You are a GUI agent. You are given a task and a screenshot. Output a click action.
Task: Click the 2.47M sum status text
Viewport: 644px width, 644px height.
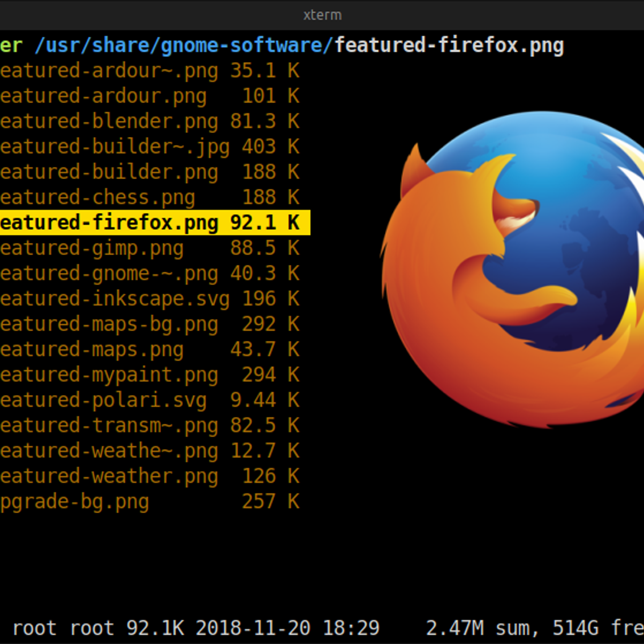pyautogui.click(x=482, y=629)
